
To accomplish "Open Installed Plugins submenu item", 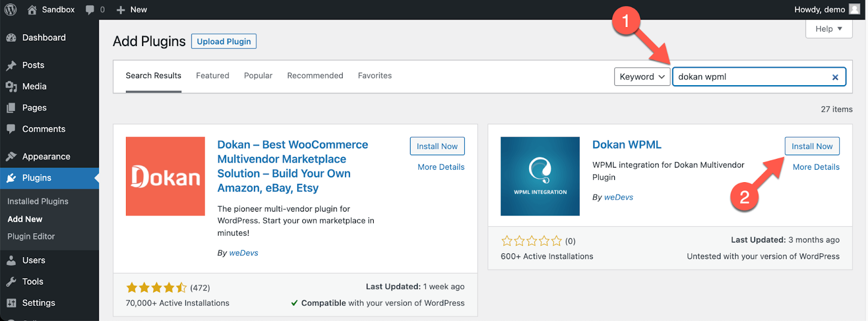I will pyautogui.click(x=38, y=201).
